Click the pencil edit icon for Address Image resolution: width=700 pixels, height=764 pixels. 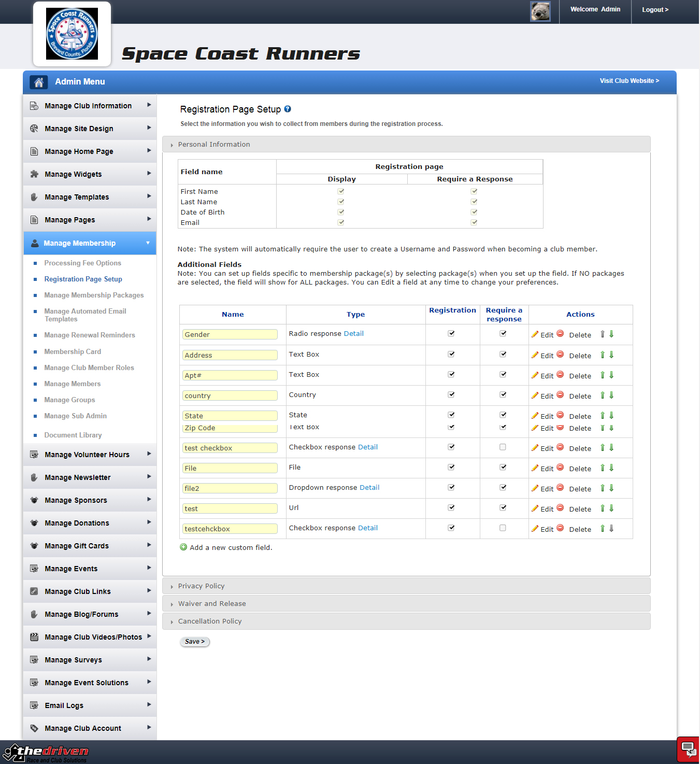[x=535, y=355]
